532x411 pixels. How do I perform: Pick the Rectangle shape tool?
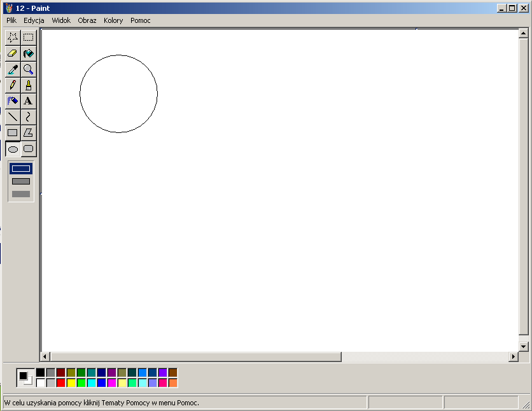[13, 133]
